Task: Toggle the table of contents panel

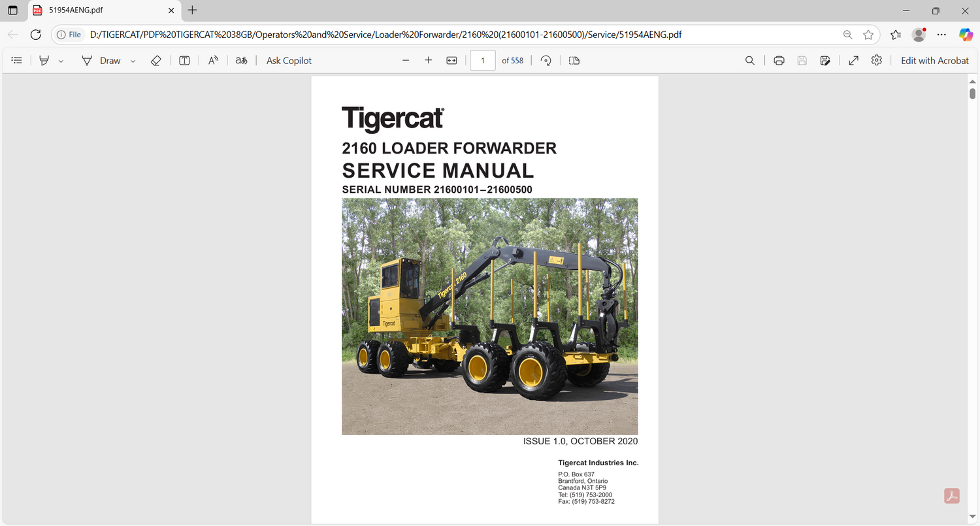Action: 17,60
